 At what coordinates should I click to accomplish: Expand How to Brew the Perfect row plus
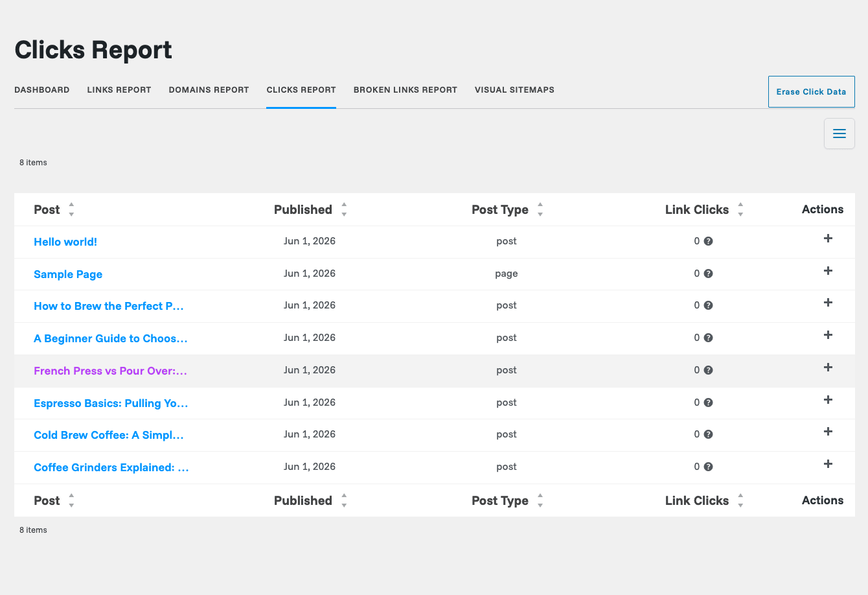[x=828, y=303]
